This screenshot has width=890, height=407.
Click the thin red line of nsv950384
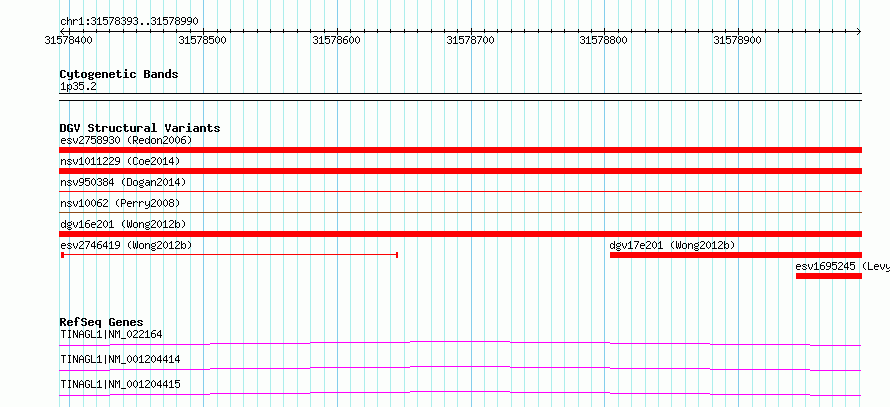460,192
